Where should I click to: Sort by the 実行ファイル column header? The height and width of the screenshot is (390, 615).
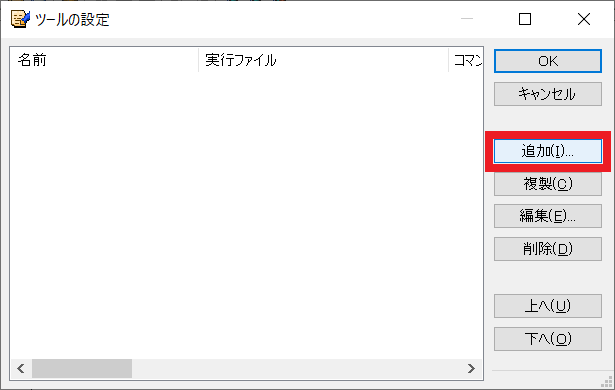click(x=323, y=60)
